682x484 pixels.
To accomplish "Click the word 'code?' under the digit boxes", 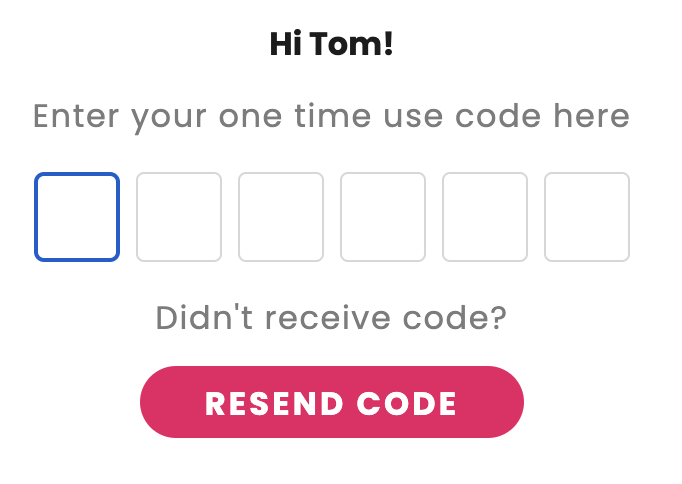I will point(455,318).
